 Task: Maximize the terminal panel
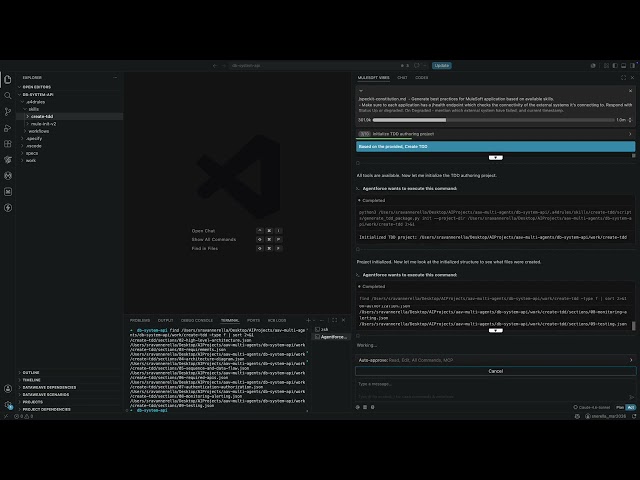(335, 320)
